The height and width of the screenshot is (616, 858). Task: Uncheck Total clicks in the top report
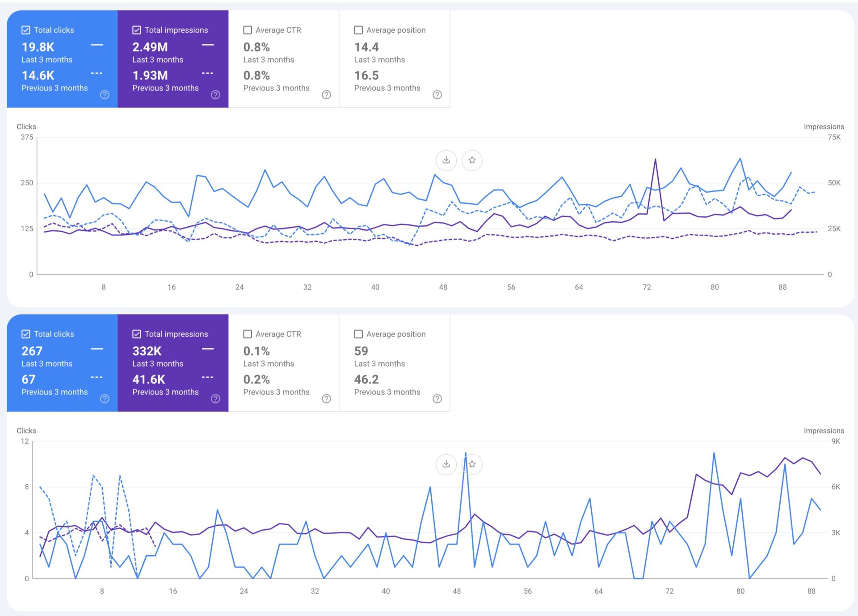25,30
